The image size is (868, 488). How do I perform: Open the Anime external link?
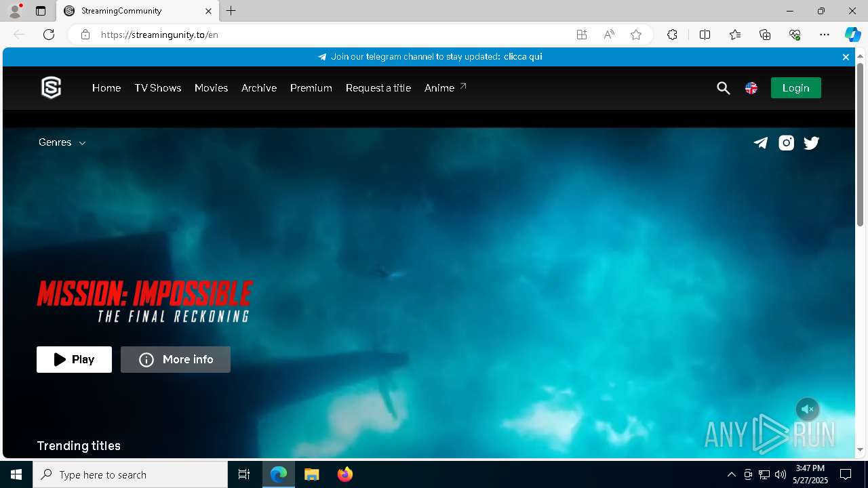click(x=446, y=87)
